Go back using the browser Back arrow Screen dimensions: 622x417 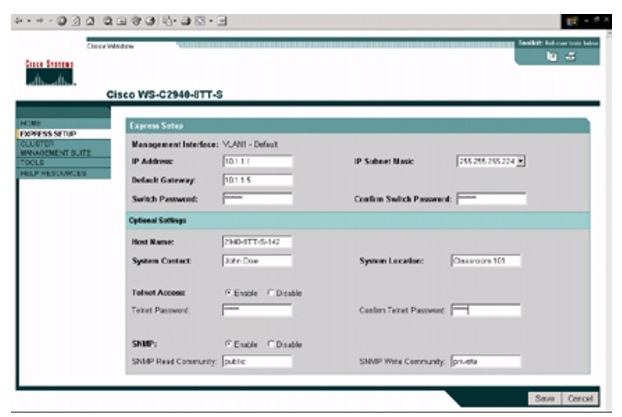tap(18, 21)
